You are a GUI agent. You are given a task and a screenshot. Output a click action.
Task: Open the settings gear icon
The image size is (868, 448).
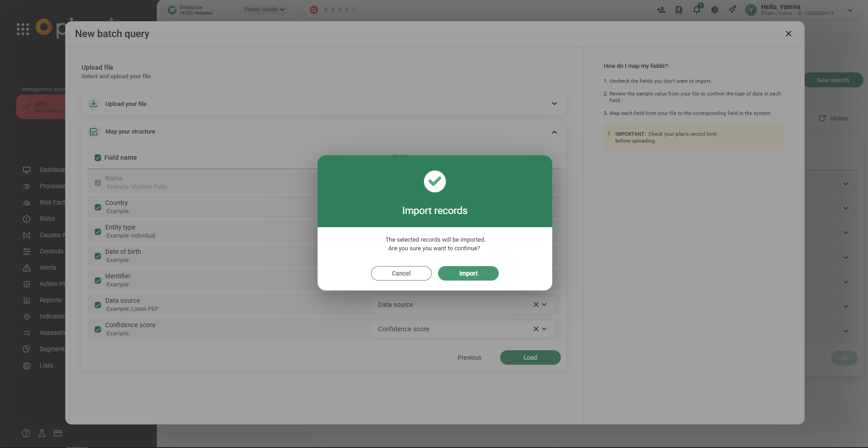715,10
